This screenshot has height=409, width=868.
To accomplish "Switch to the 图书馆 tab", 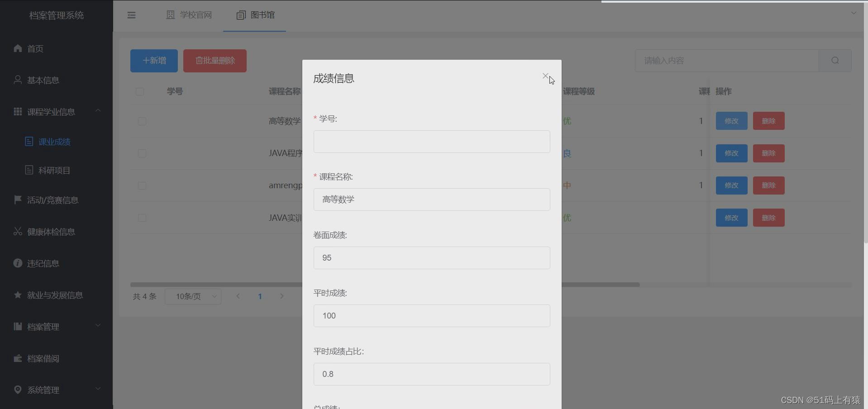I will pyautogui.click(x=255, y=15).
